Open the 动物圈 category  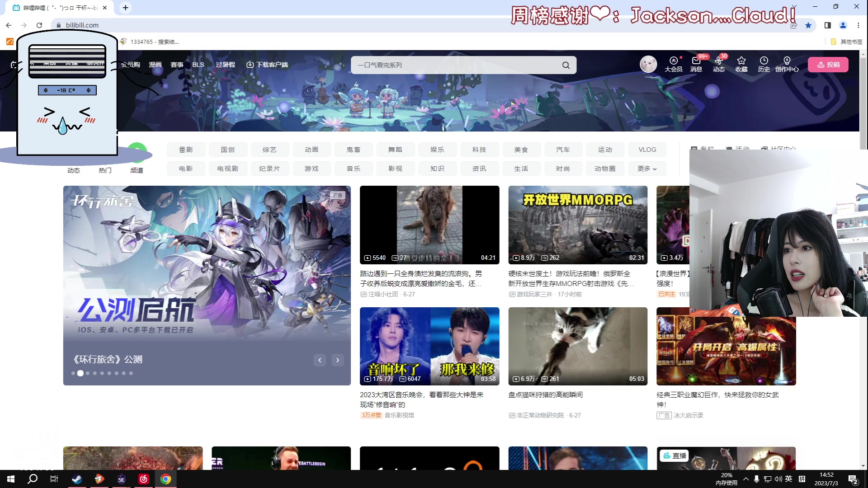[605, 169]
